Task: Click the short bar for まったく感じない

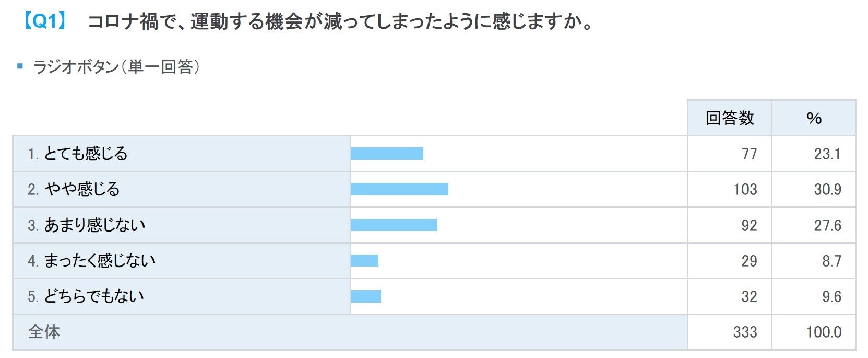Action: tap(364, 261)
